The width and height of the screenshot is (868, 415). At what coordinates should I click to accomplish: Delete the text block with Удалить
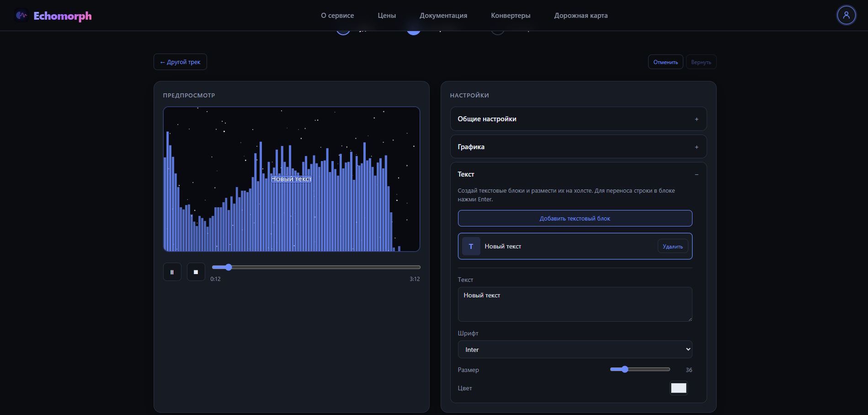[673, 246]
